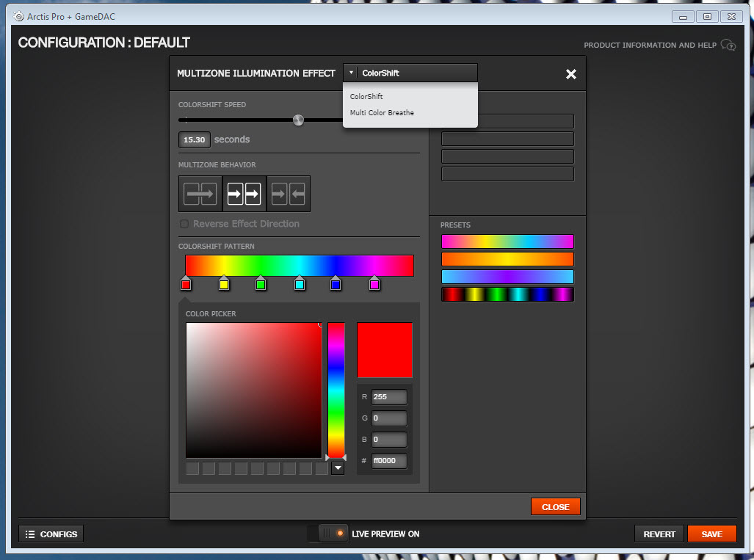Click the SAVE button
This screenshot has height=560, width=754.
[x=711, y=534]
